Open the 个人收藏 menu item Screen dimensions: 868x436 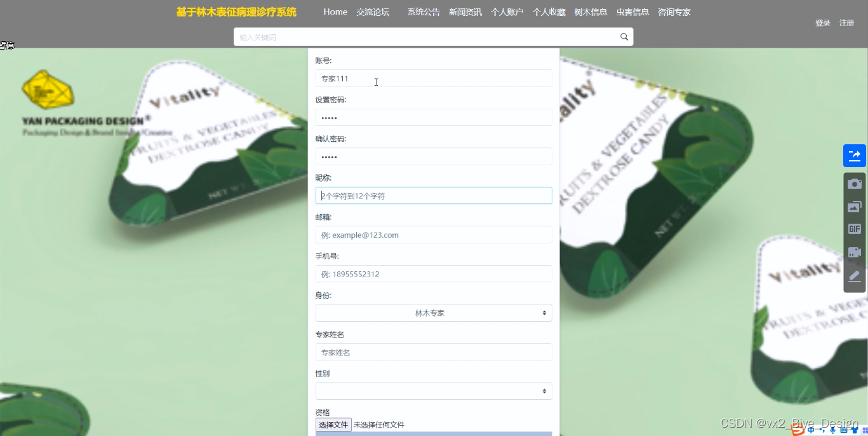click(x=549, y=12)
